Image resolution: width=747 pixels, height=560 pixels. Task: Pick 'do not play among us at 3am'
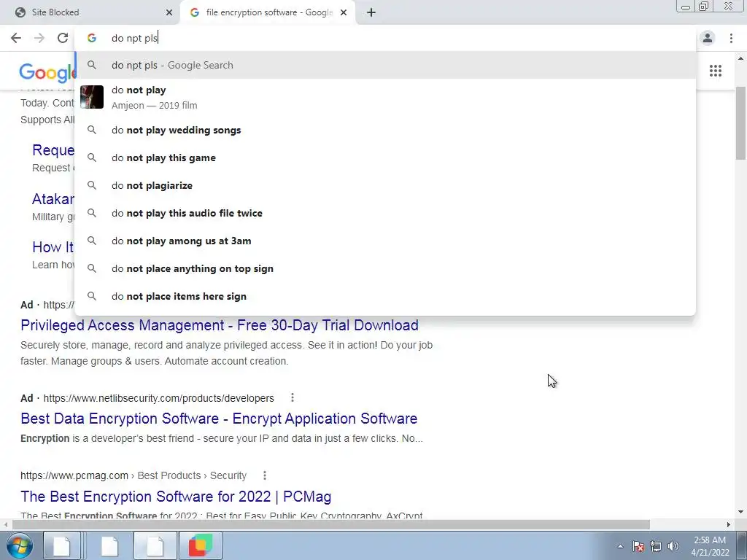point(385,241)
